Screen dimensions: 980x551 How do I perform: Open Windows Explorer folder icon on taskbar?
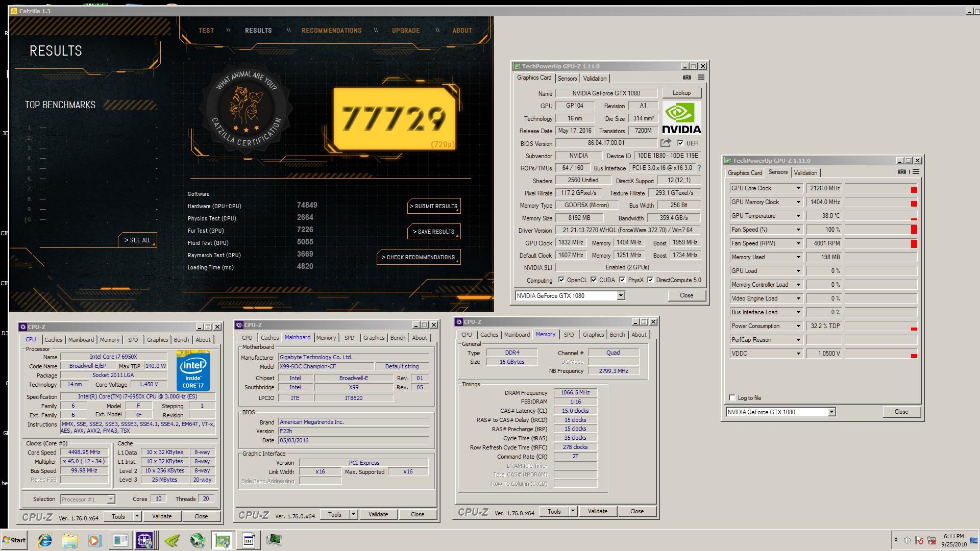[70, 540]
